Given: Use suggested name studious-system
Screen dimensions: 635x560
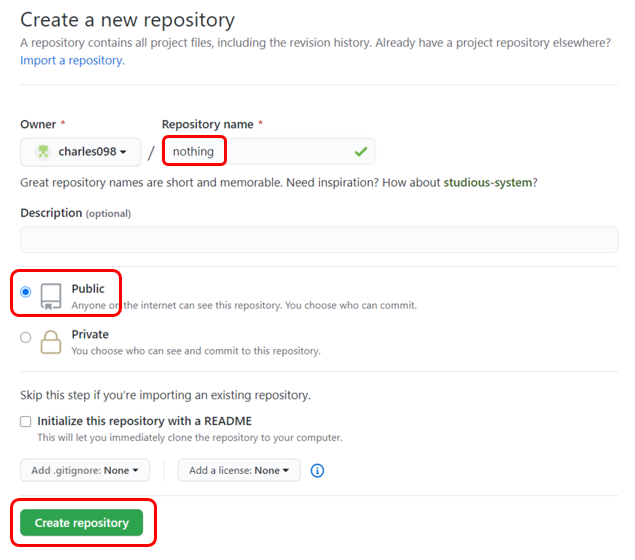Looking at the screenshot, I should tap(488, 183).
